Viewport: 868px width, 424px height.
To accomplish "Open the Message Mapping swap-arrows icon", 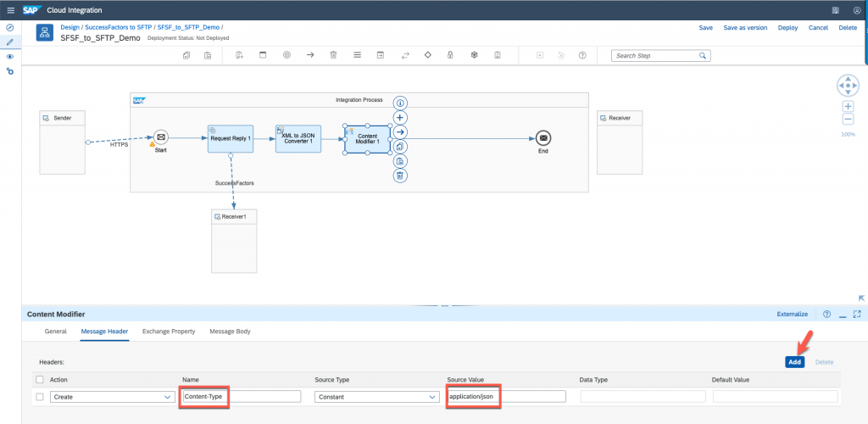I will click(x=404, y=55).
